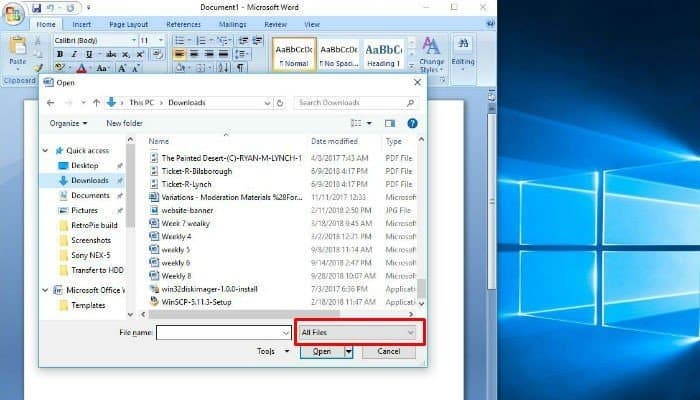
Task: Click the Office button orb
Action: (13, 14)
